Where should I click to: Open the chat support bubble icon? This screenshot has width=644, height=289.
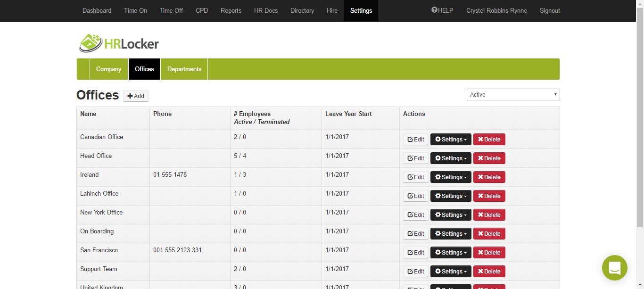[x=614, y=268]
